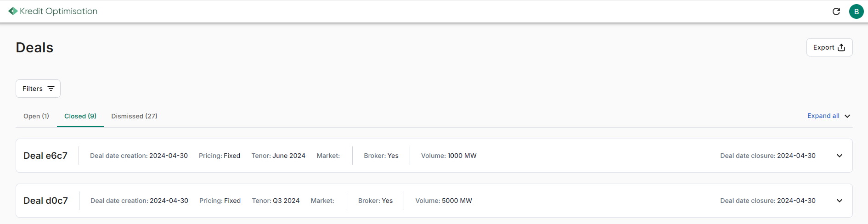The image size is (868, 224).
Task: Open the Dismissed (27) tab
Action: click(x=134, y=116)
